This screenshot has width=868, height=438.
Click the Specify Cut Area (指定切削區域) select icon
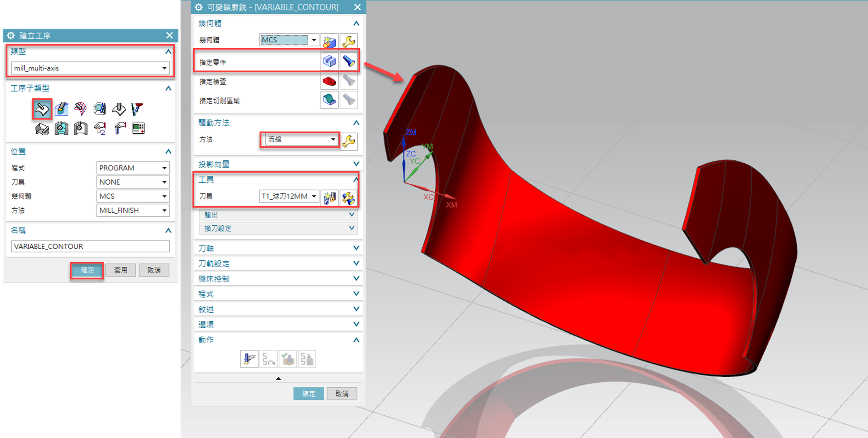[329, 100]
